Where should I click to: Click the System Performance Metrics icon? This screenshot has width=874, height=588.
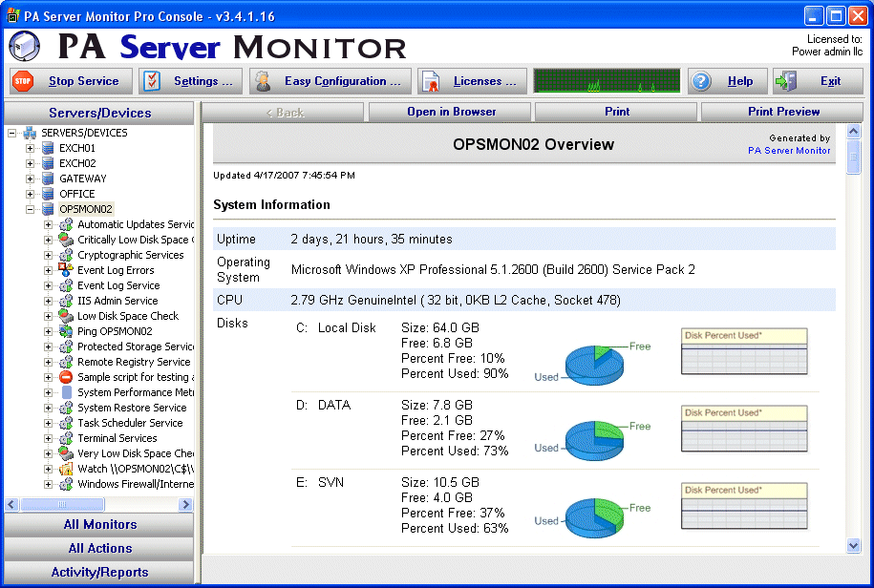(x=66, y=392)
